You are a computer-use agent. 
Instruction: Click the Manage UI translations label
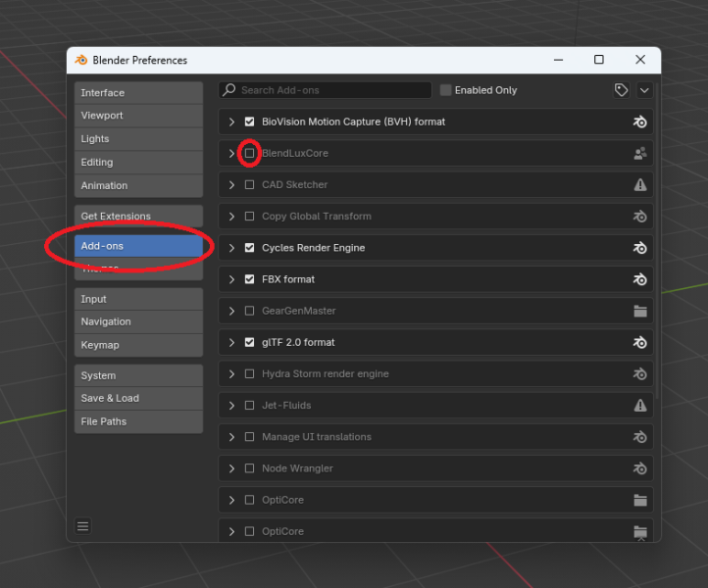pos(317,437)
